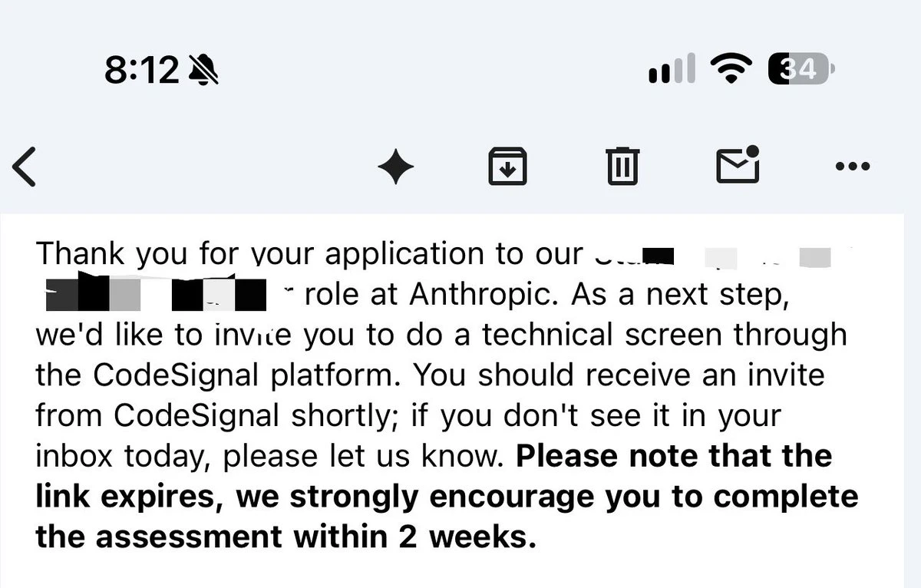Mark the email unread via envelope icon

click(738, 164)
